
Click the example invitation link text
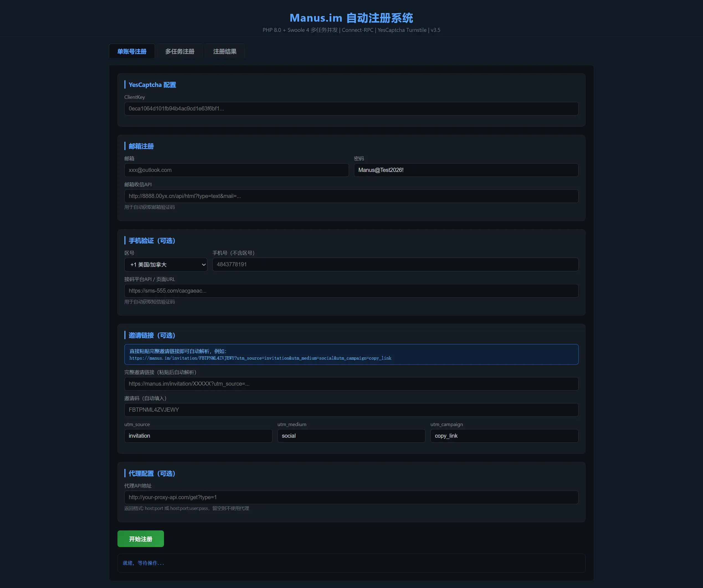click(260, 358)
